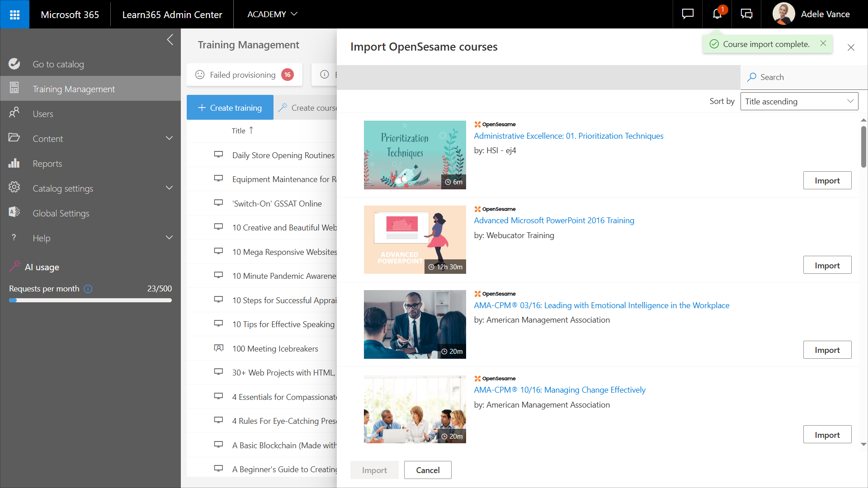
Task: Expand the Content menu chevron
Action: 169,138
